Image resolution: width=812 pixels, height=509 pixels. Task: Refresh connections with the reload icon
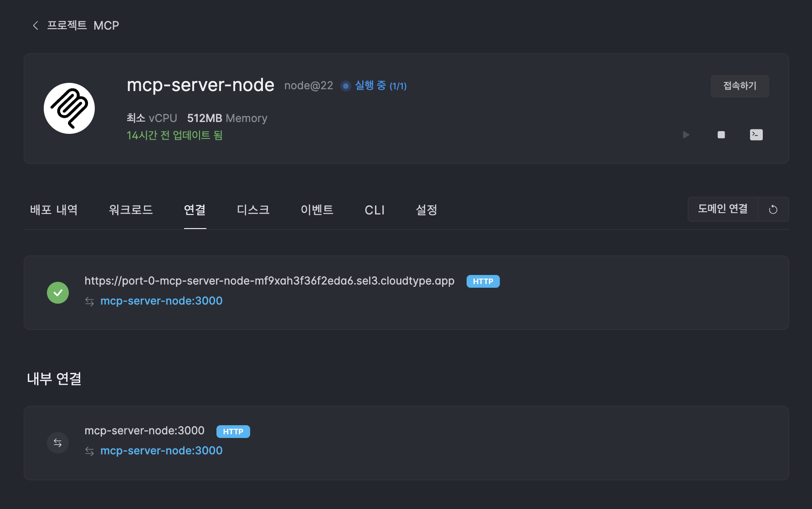[x=773, y=209]
